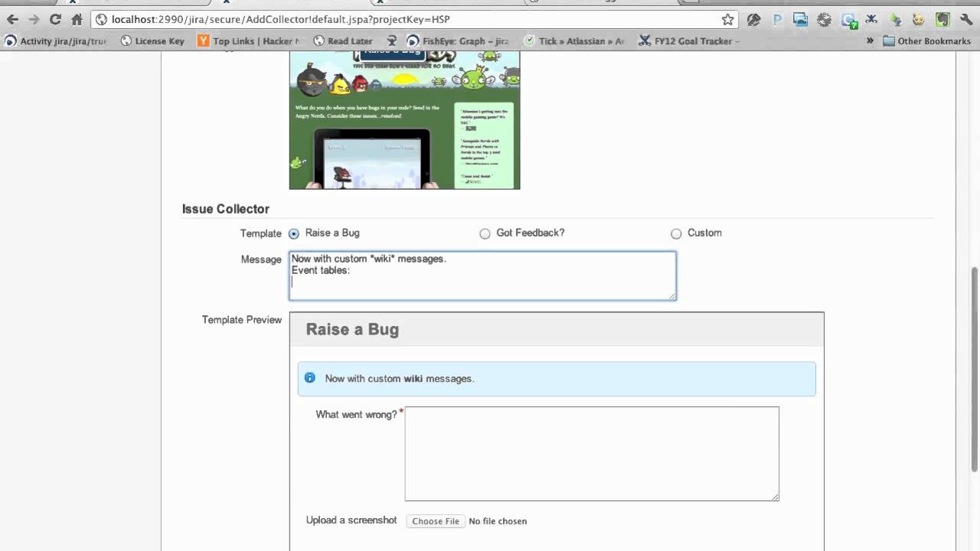The width and height of the screenshot is (980, 551).
Task: Open the green arrow download extension icon
Action: [895, 21]
